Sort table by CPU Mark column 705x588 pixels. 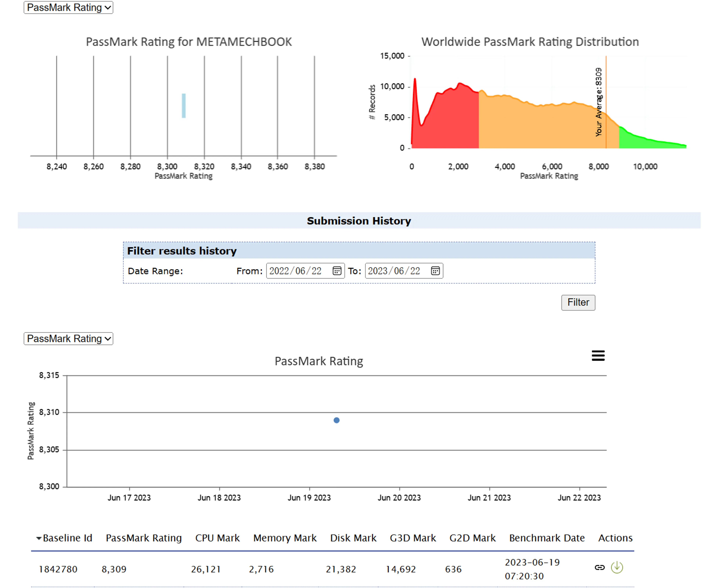coord(217,538)
